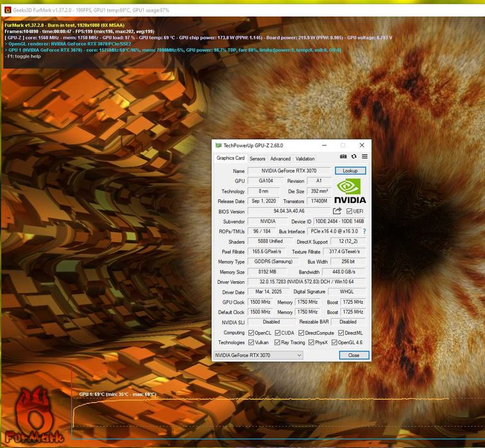The height and width of the screenshot is (448, 485).
Task: Switch to the Advanced tab
Action: click(280, 158)
